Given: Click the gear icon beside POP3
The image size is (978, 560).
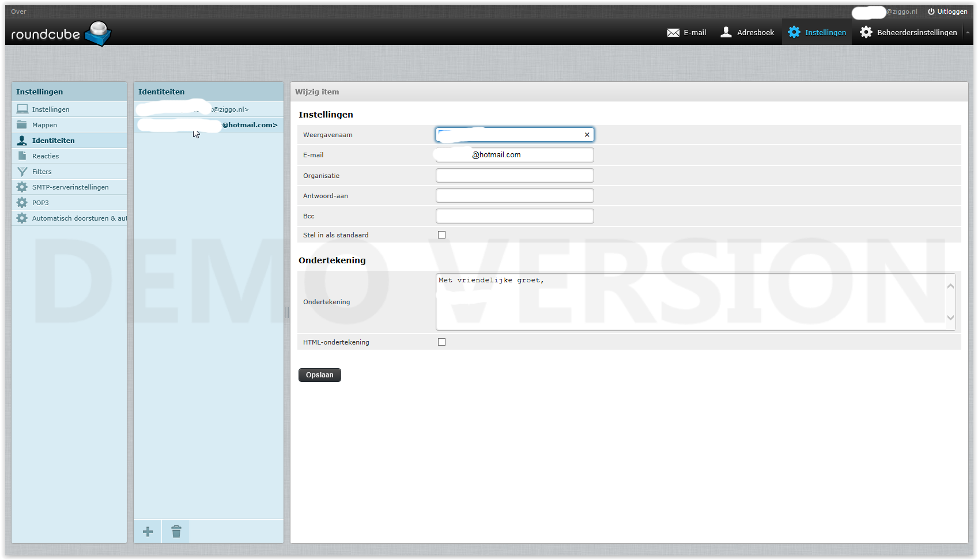Looking at the screenshot, I should [22, 202].
